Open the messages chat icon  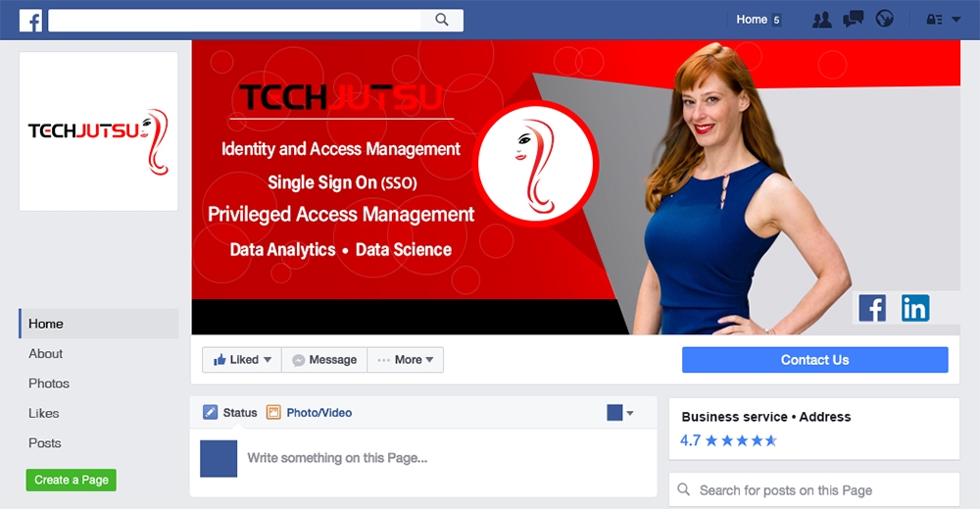coord(853,20)
